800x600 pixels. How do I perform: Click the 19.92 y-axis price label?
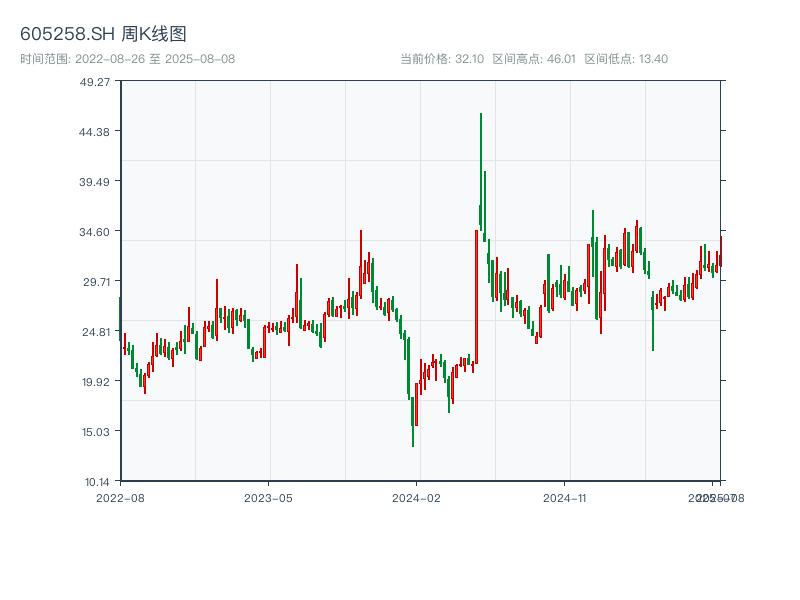[x=96, y=382]
